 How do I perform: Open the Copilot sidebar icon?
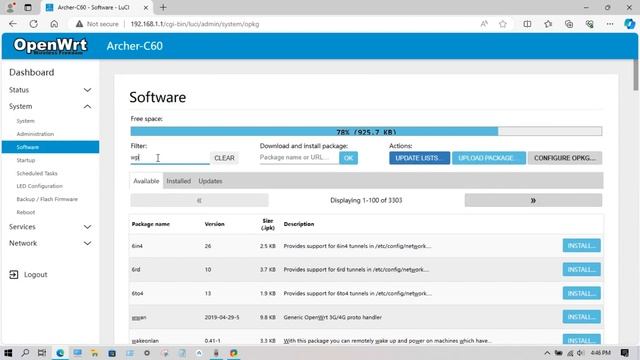629,24
